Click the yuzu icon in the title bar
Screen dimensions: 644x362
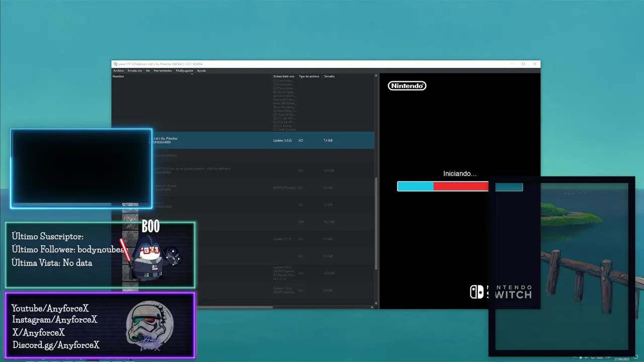tap(115, 64)
